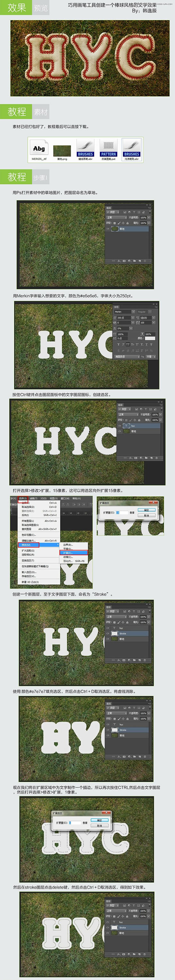The image size is (175, 980).
Task: Toggle All Caps TT in Character panel
Action: tap(128, 344)
